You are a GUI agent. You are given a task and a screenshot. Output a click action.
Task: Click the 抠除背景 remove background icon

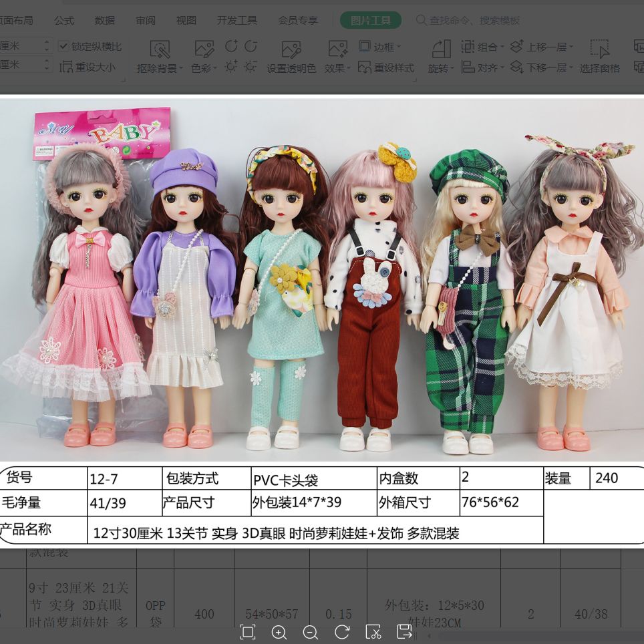pyautogui.click(x=160, y=49)
